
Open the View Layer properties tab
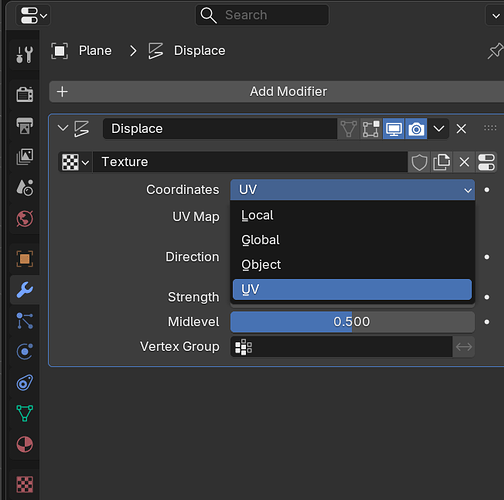(x=25, y=157)
